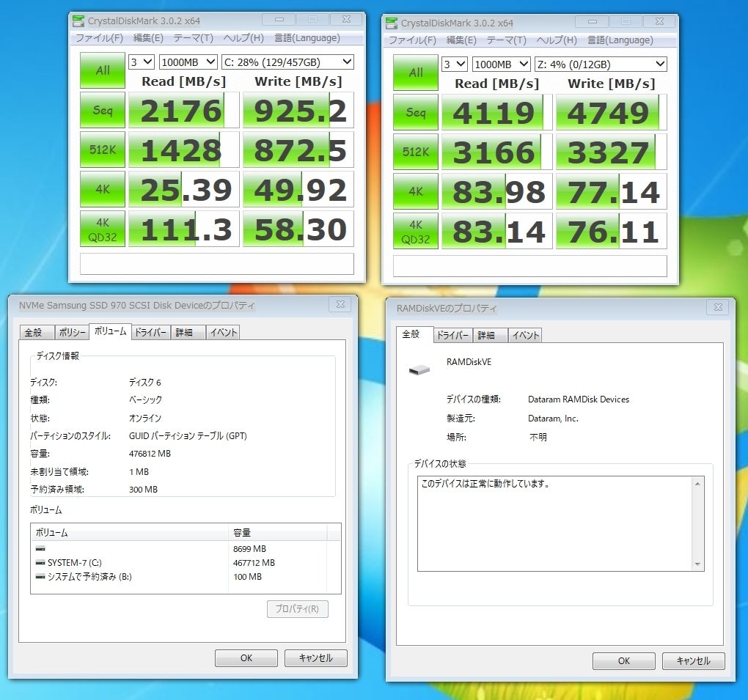The width and height of the screenshot is (748, 700).
Task: Click ボリューム column header in volume list
Action: pos(129,533)
